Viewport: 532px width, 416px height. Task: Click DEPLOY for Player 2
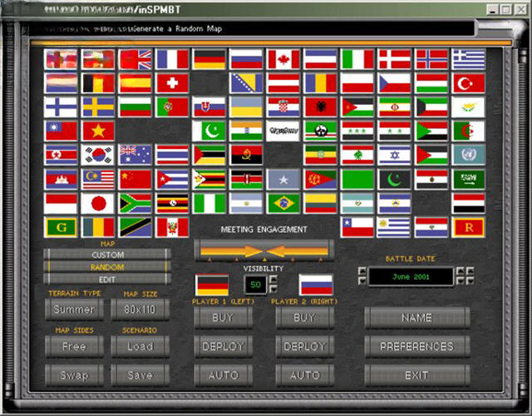pos(305,346)
